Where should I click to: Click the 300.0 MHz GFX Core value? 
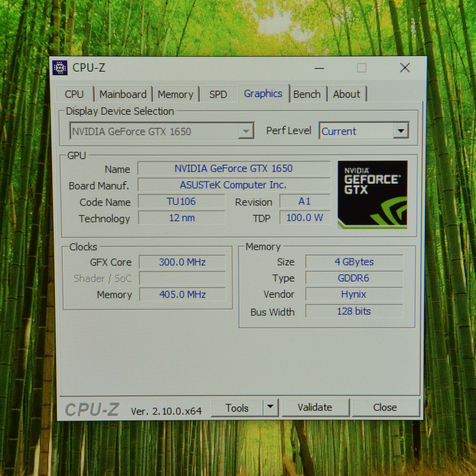[x=182, y=262]
